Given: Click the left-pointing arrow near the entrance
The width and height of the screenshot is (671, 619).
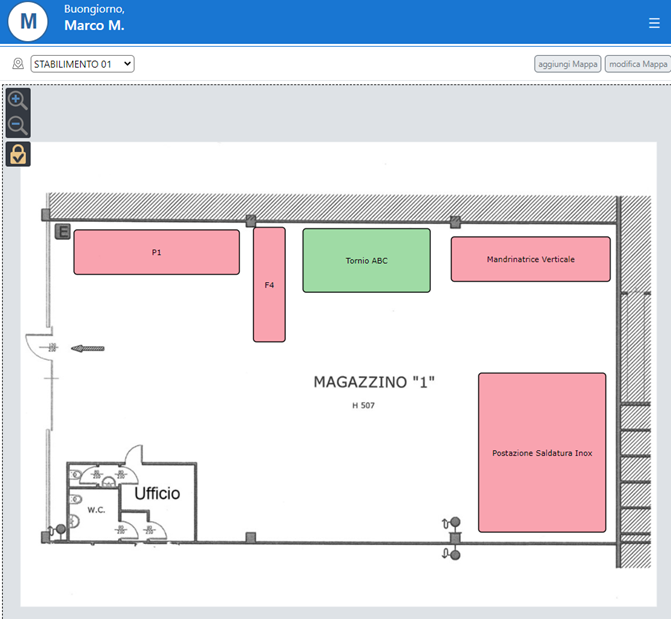Looking at the screenshot, I should 89,348.
